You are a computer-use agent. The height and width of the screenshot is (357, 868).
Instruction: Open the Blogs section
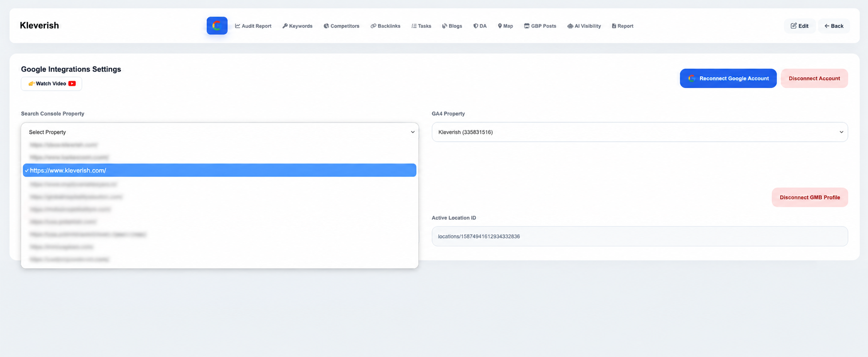[x=452, y=26]
